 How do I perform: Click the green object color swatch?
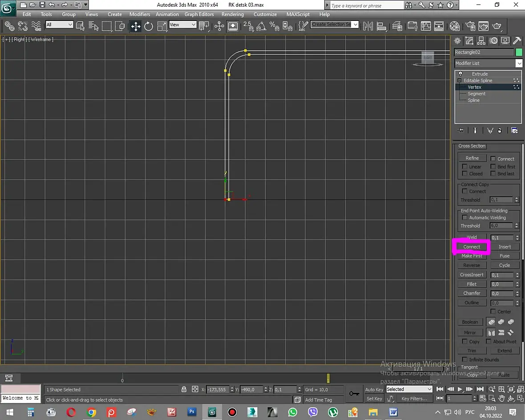pos(519,52)
